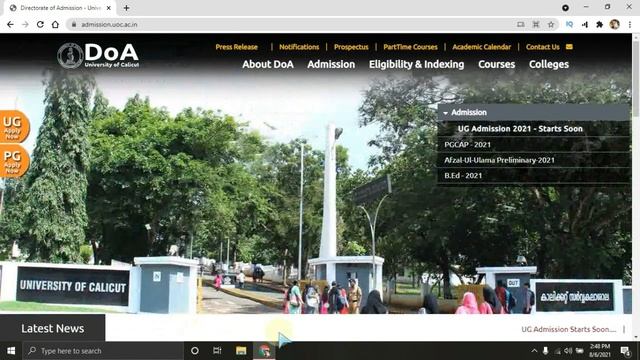Click the address bar URL field

[109, 24]
